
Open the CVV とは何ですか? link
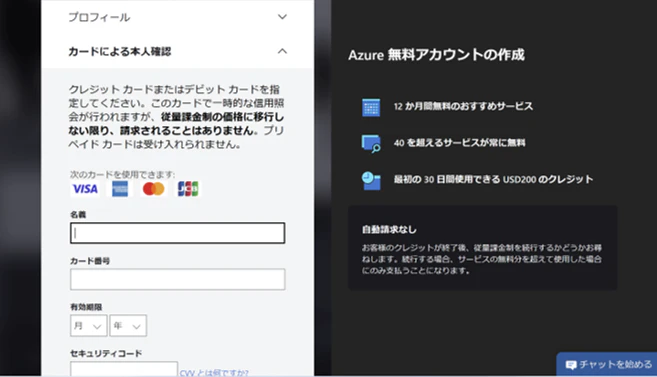coord(214,372)
